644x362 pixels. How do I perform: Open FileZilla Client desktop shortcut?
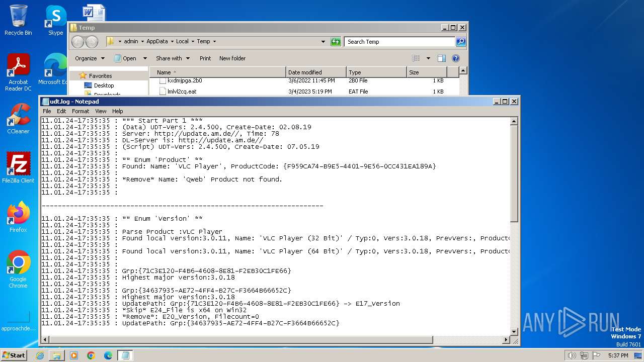point(18,168)
